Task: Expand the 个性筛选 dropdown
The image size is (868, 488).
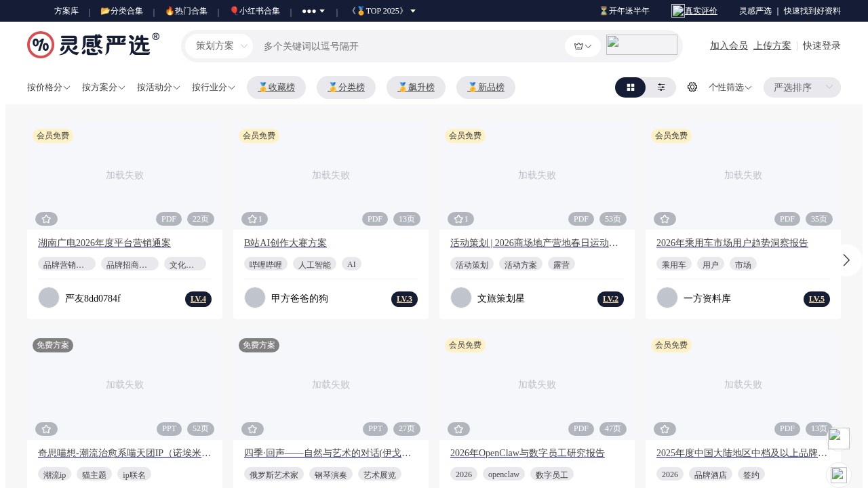Action: pos(730,87)
